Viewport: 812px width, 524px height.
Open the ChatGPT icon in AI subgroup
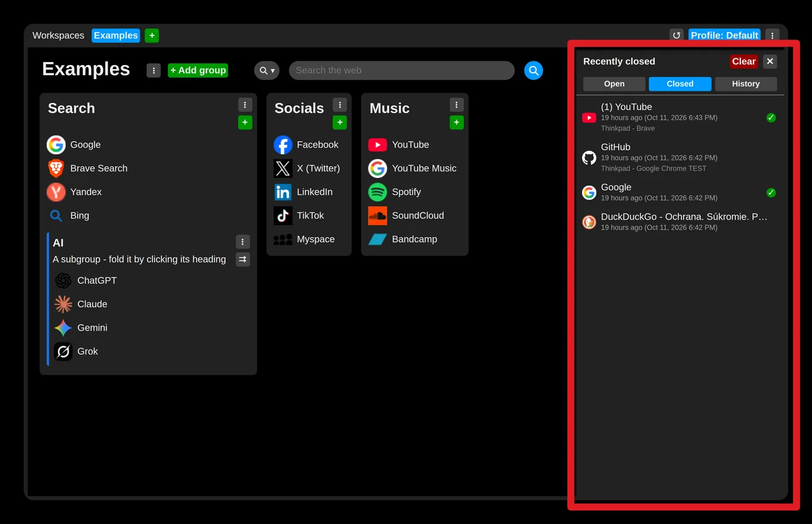[63, 281]
